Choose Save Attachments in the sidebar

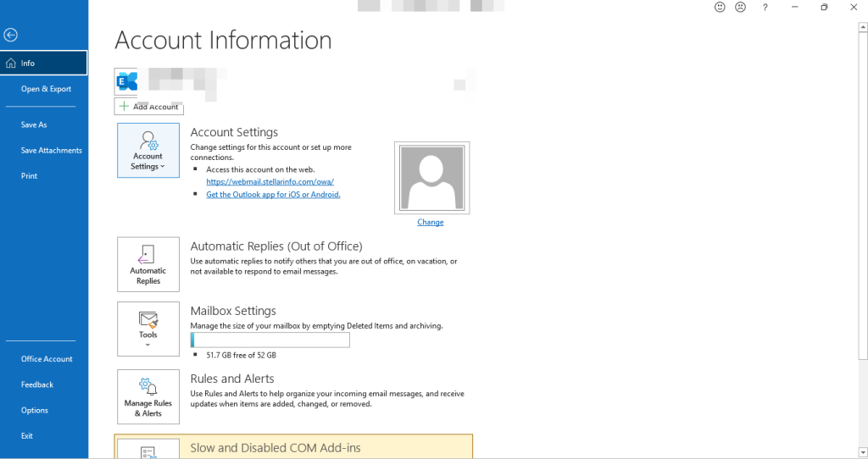(x=52, y=151)
